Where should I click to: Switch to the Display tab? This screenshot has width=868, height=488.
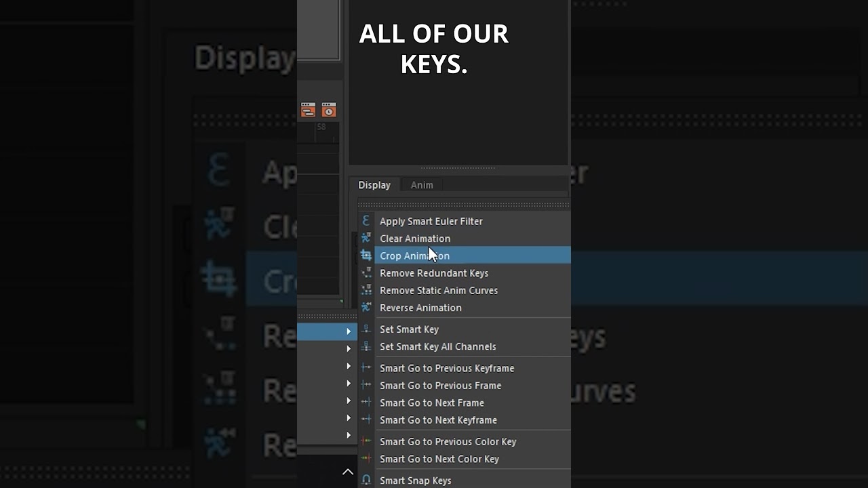[x=374, y=185]
